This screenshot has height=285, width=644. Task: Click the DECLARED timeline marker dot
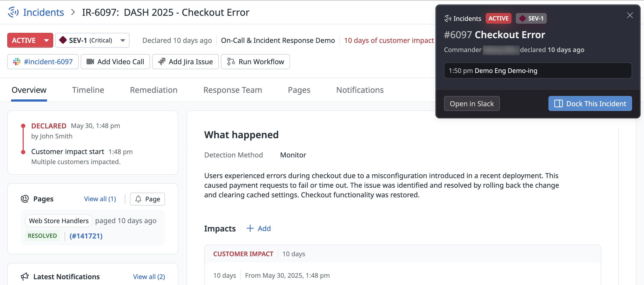click(x=23, y=126)
